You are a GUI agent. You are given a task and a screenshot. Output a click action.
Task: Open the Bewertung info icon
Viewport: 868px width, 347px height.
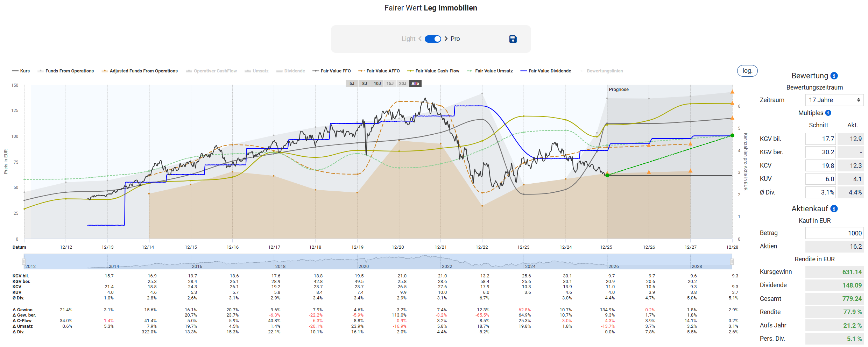click(834, 76)
